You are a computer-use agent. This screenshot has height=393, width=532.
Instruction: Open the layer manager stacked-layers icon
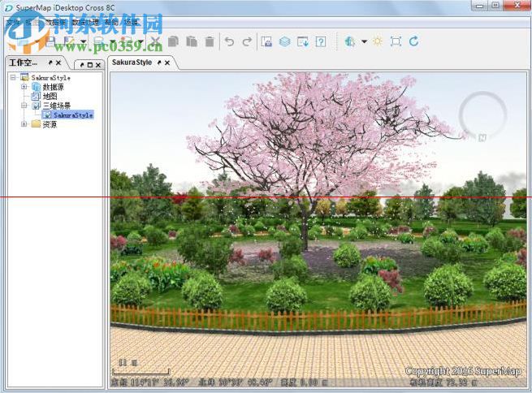(x=284, y=41)
